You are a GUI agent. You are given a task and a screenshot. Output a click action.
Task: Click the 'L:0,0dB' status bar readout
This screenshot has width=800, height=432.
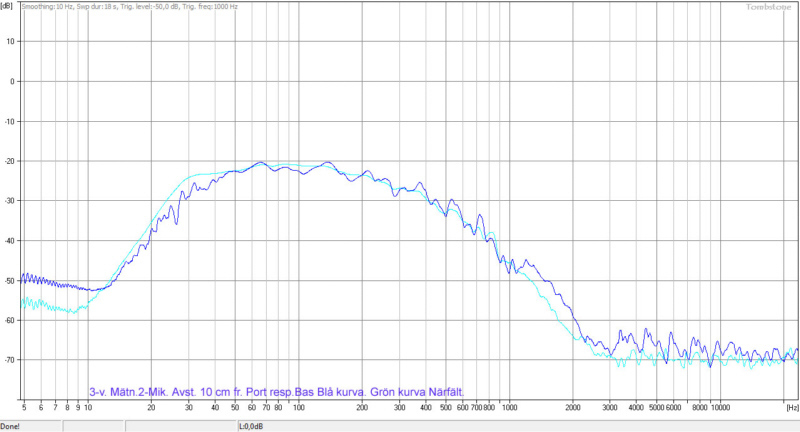coord(250,425)
